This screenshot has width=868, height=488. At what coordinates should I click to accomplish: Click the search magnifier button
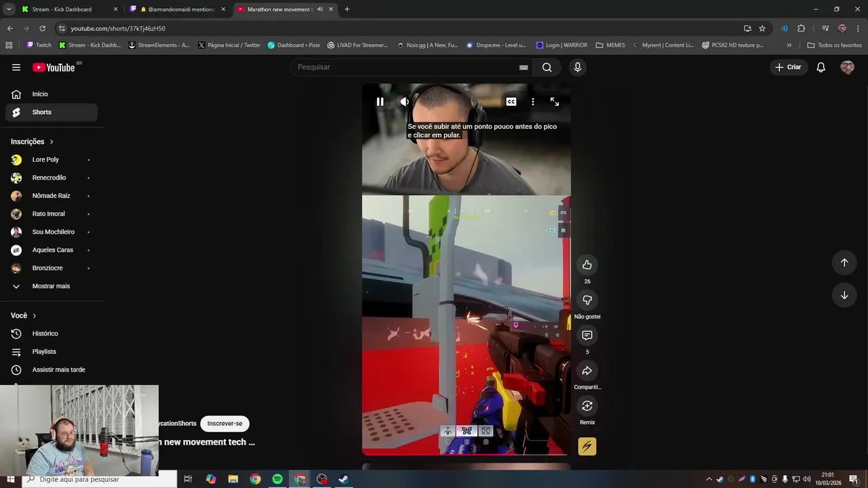click(547, 67)
